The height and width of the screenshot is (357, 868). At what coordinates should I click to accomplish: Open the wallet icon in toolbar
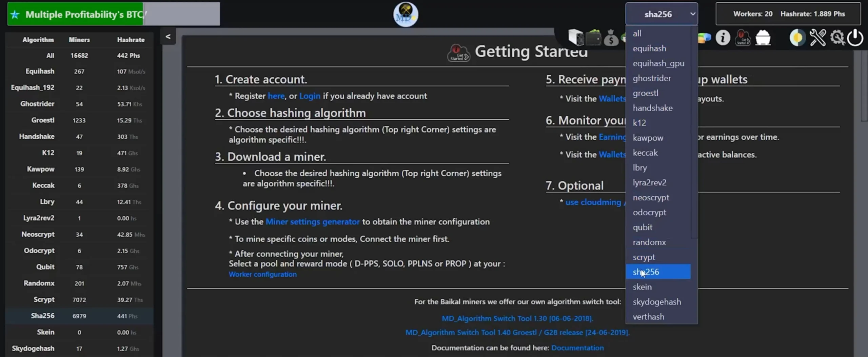tap(593, 37)
